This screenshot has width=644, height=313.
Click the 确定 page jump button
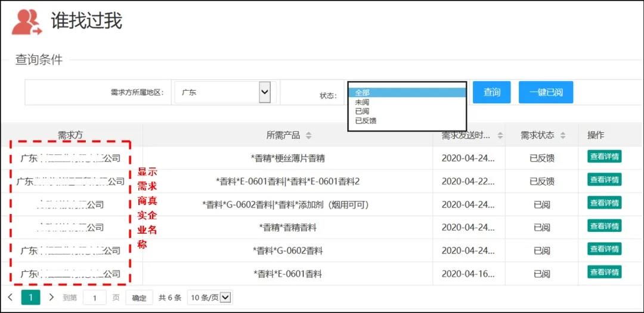point(139,298)
